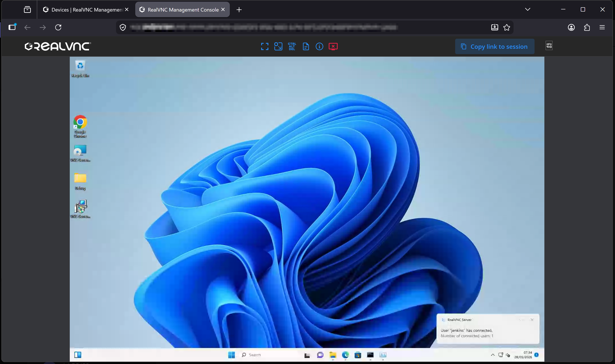Click the remote taskbar Search box
The image size is (615, 364).
(269, 355)
